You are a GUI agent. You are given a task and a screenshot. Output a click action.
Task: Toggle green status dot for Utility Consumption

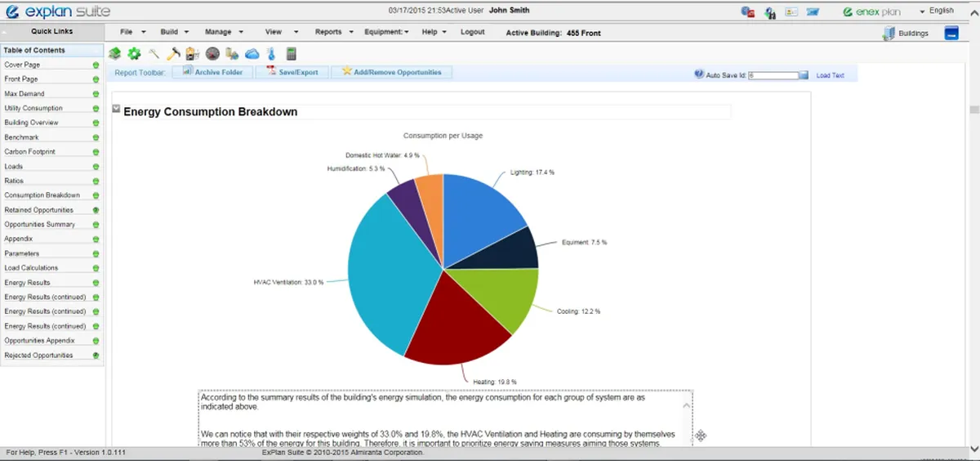96,108
